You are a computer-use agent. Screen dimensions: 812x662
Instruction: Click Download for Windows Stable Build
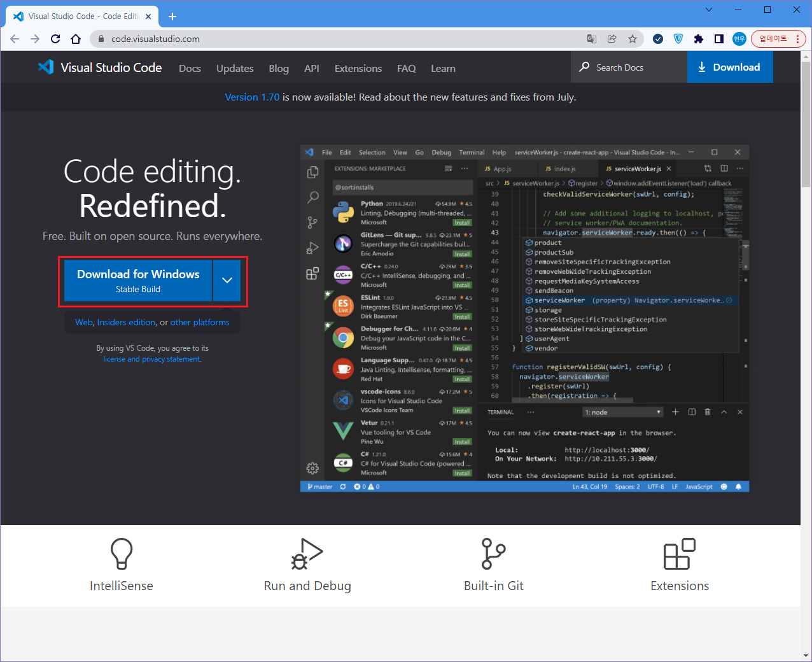pyautogui.click(x=138, y=280)
